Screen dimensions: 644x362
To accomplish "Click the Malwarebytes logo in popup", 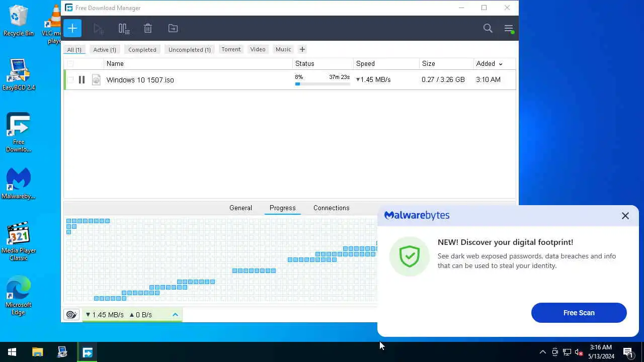I will [417, 215].
